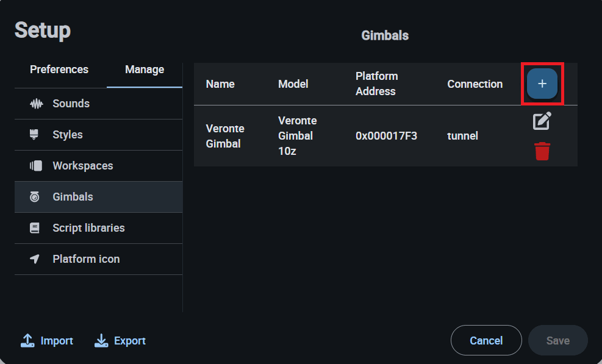Click the Connection column header
The height and width of the screenshot is (364, 602).
point(475,84)
